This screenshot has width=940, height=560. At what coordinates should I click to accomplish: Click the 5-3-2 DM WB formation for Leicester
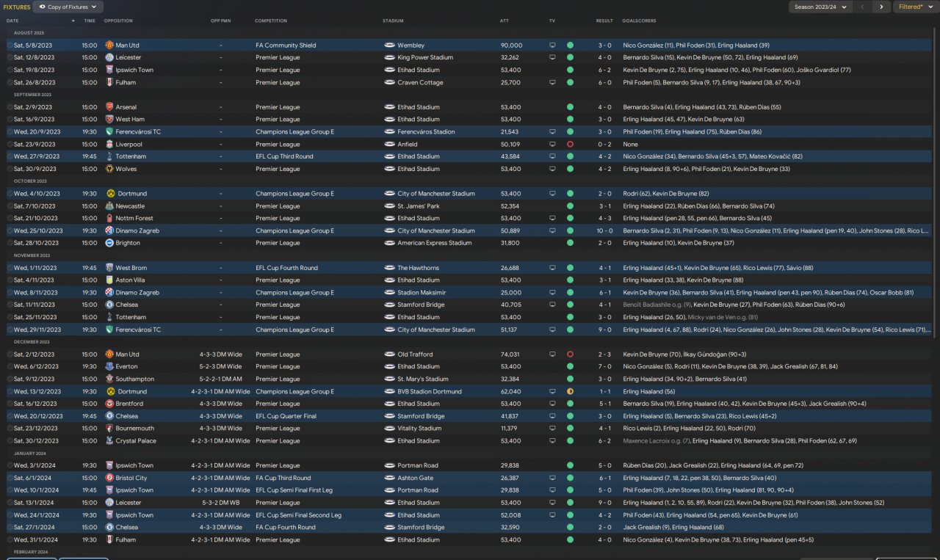pyautogui.click(x=220, y=503)
